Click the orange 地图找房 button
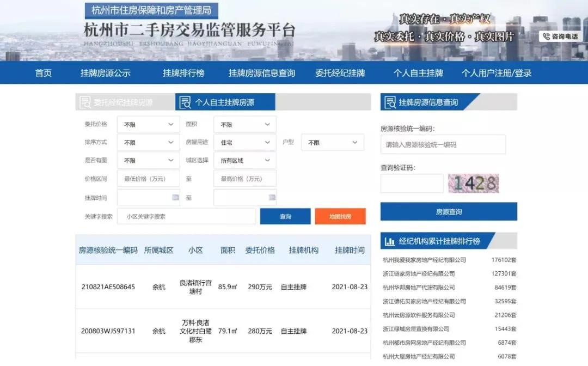Viewport: 588px width, 366px height. pyautogui.click(x=340, y=216)
